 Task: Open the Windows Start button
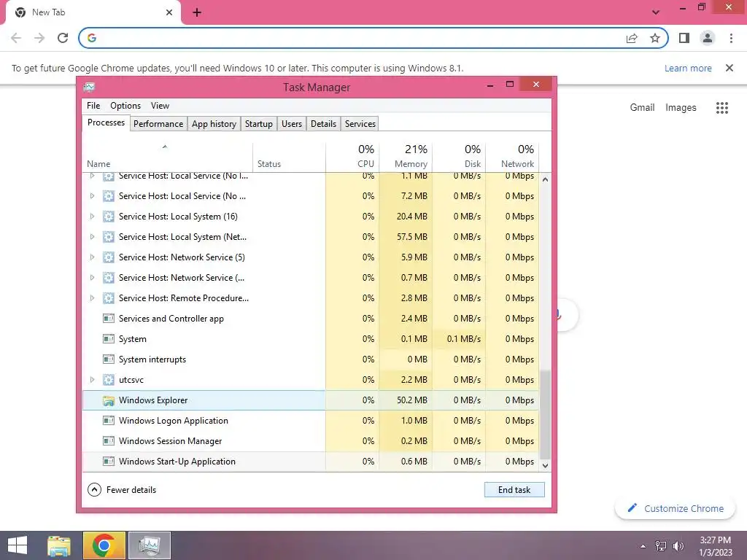(x=18, y=545)
